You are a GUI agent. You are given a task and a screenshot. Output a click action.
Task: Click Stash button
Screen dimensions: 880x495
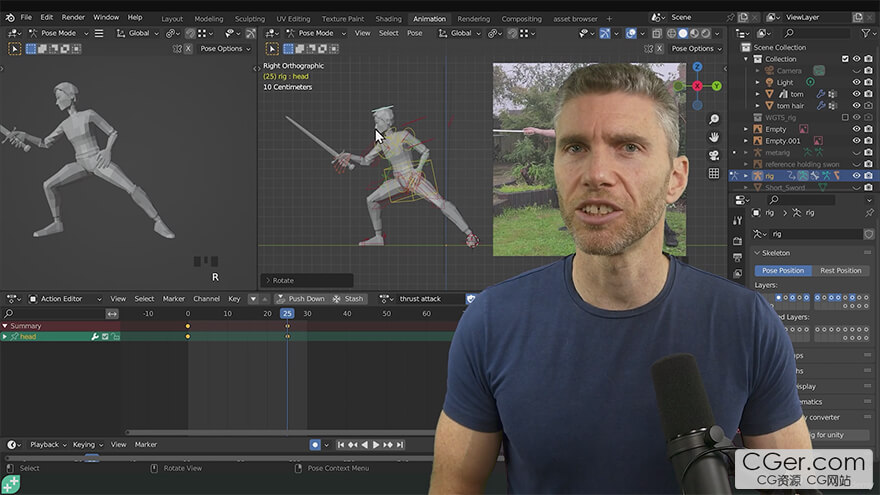[x=349, y=299]
